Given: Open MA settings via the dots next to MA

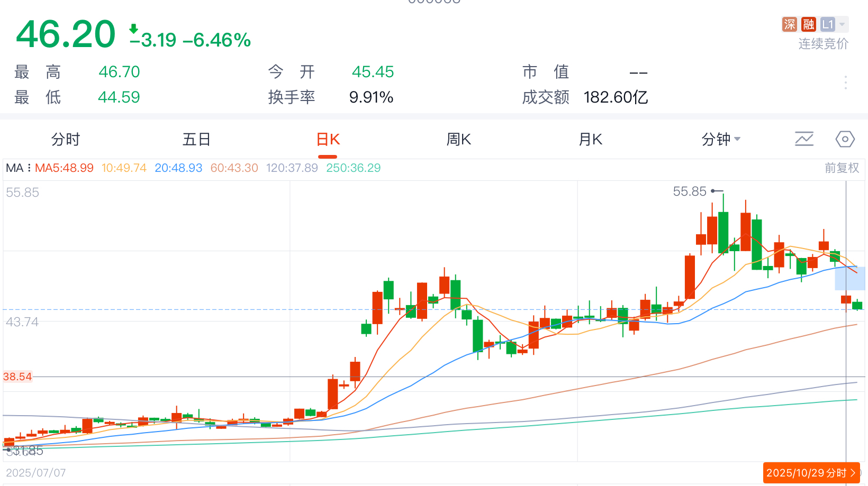Looking at the screenshot, I should [x=29, y=168].
